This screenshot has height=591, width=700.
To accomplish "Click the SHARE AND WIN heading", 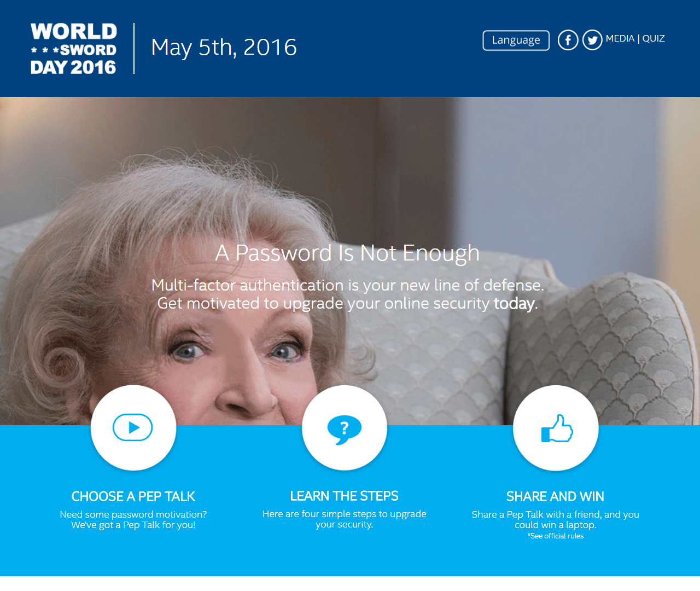I will point(555,496).
